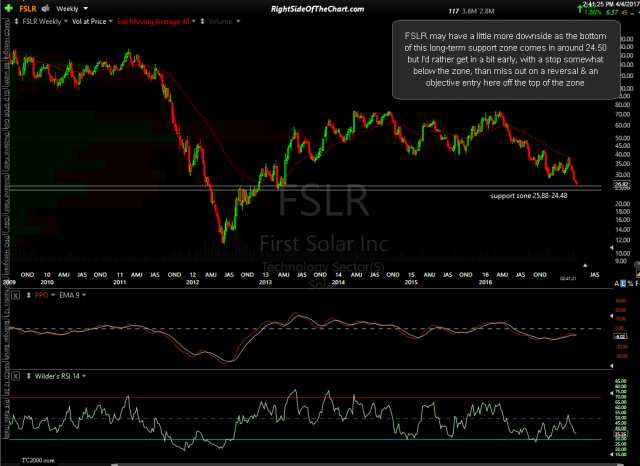
Task: Click the PPO pane lower scale arrow
Action: (x=611, y=366)
